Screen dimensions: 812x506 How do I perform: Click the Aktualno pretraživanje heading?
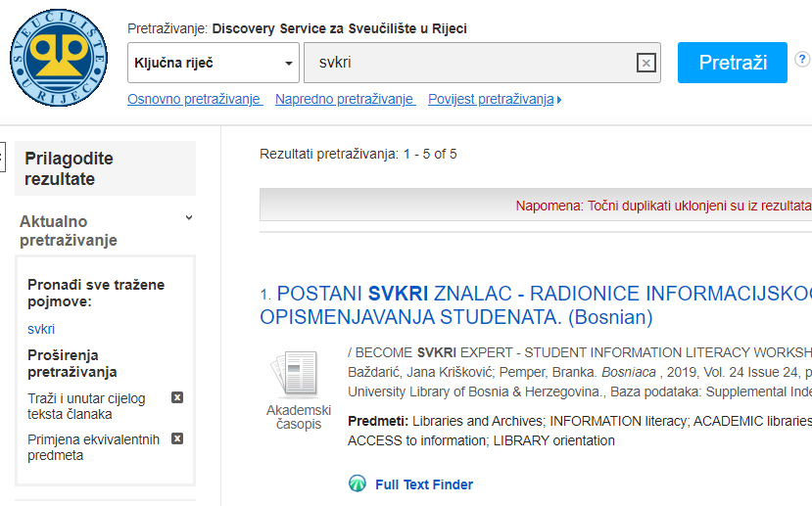[69, 231]
